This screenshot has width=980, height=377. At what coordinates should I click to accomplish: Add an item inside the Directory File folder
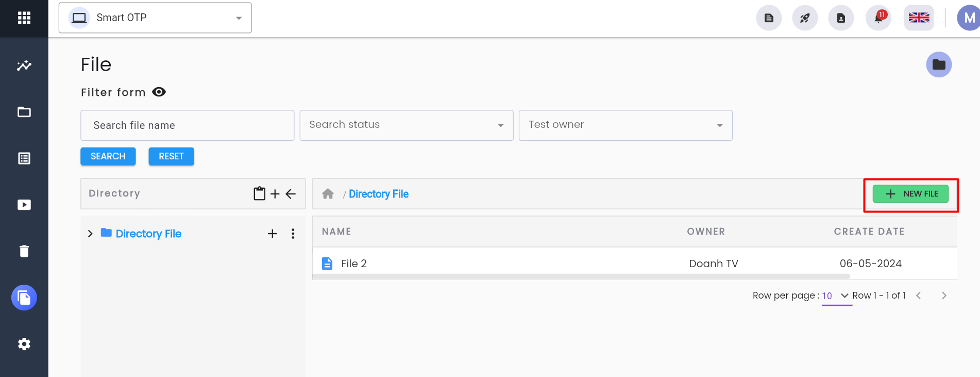click(x=273, y=234)
